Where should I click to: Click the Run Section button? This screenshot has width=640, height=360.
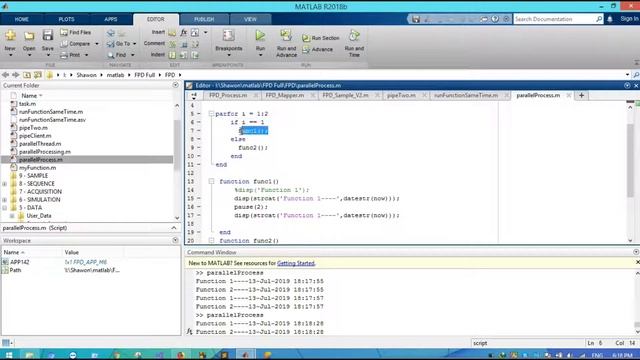[x=321, y=38]
